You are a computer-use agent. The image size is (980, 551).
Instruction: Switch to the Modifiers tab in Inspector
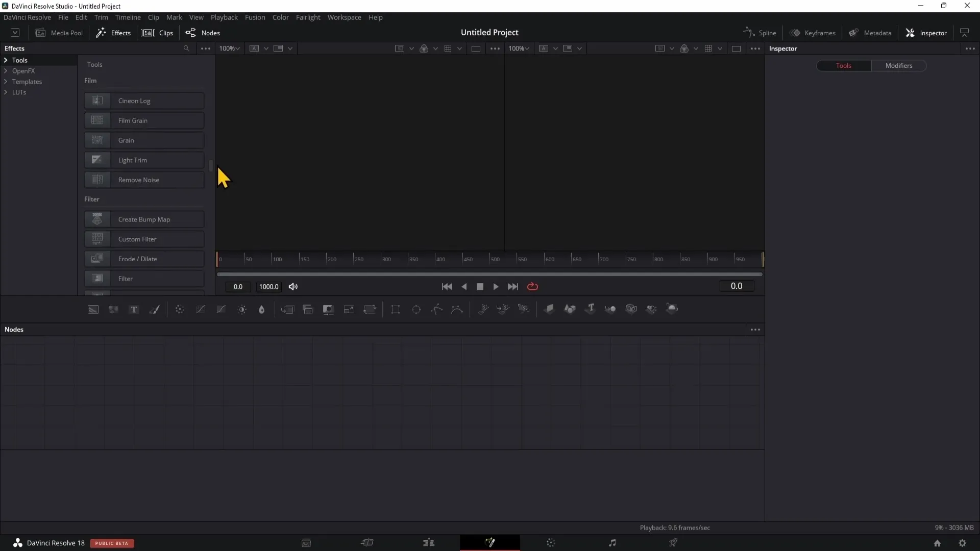[898, 65]
